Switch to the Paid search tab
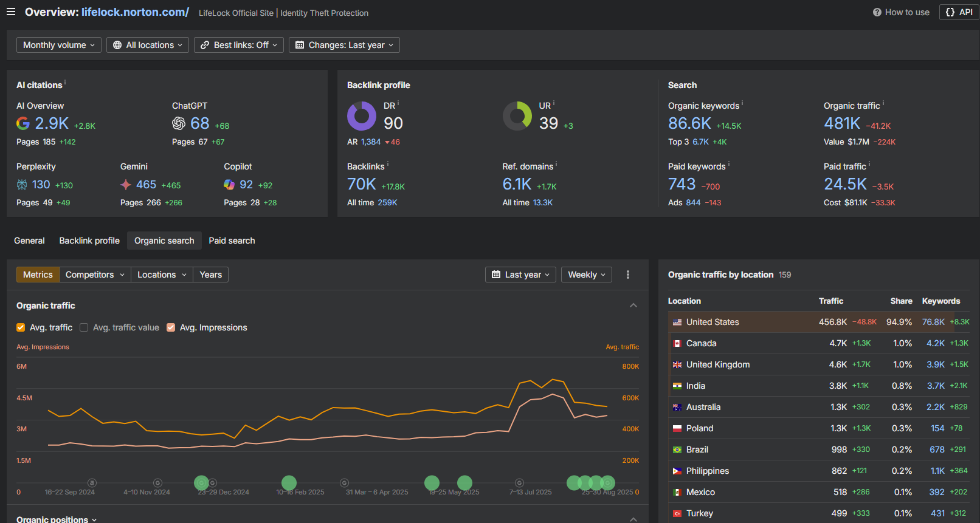 tap(232, 241)
